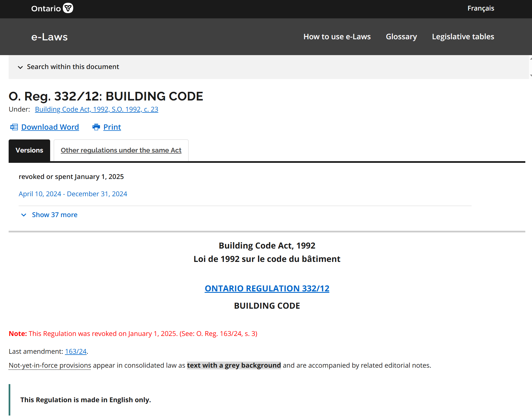Go to Legislative tables
This screenshot has width=532, height=420.
click(x=463, y=37)
